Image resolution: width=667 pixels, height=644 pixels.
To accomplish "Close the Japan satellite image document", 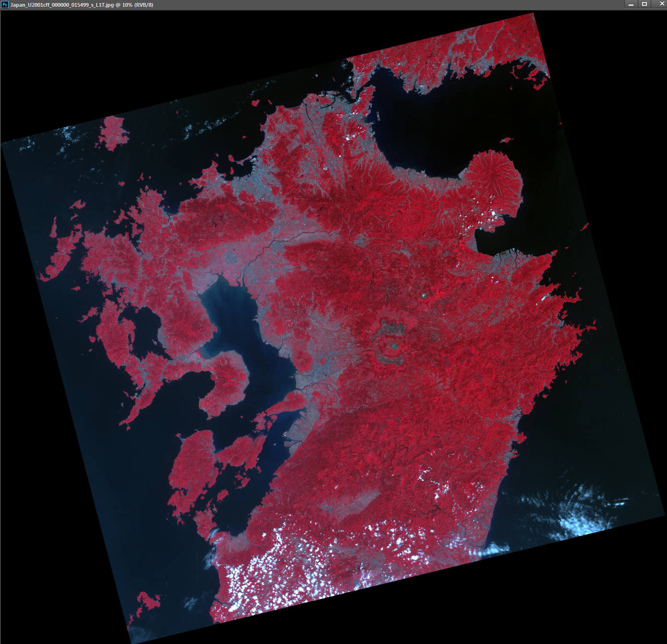I will [662, 4].
